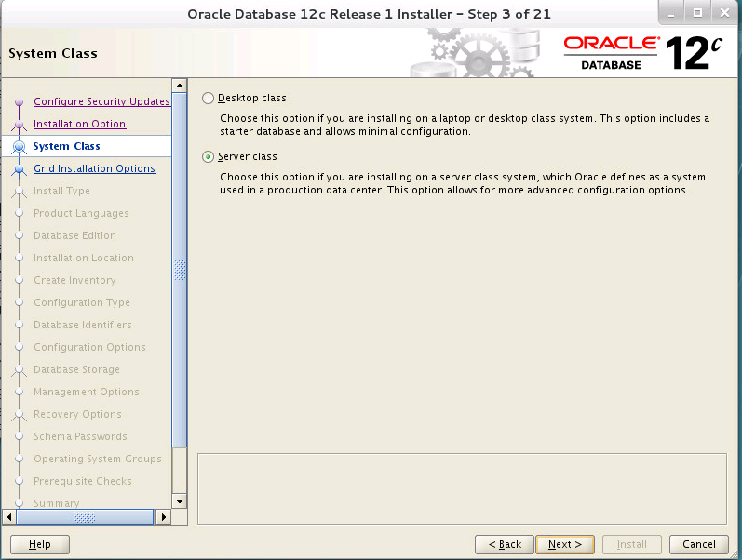Click the Help button

[40, 544]
